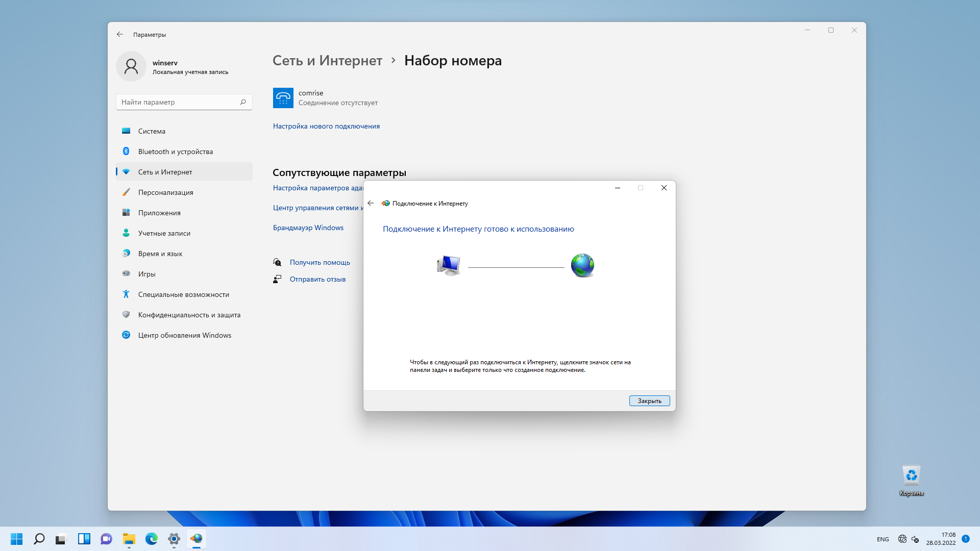Click the Найти параметр search field

click(184, 102)
